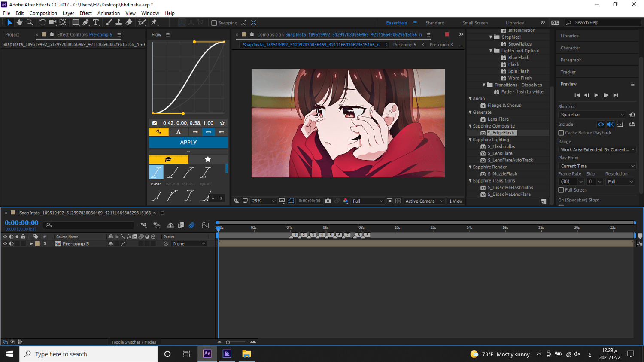Select the Selection arrow tool

point(9,22)
